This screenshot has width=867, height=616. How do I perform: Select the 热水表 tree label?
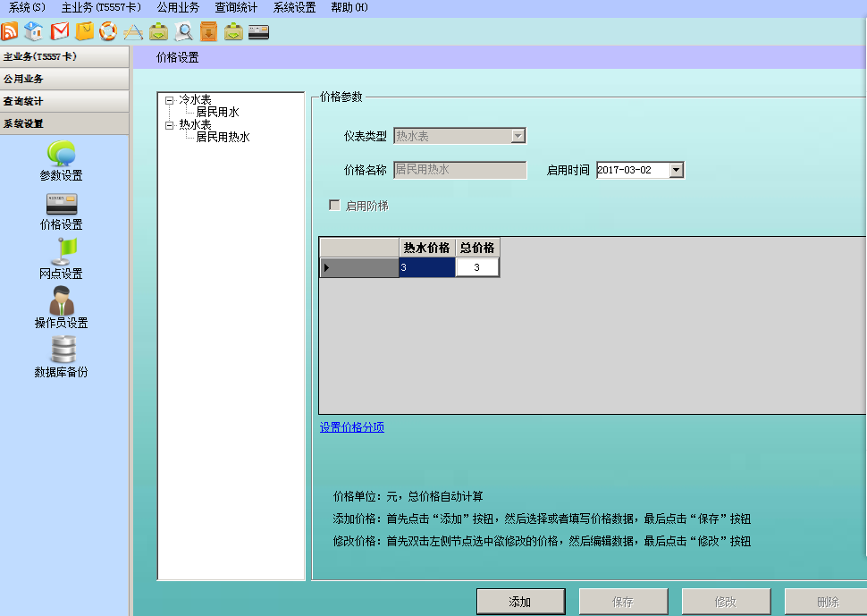coord(195,124)
